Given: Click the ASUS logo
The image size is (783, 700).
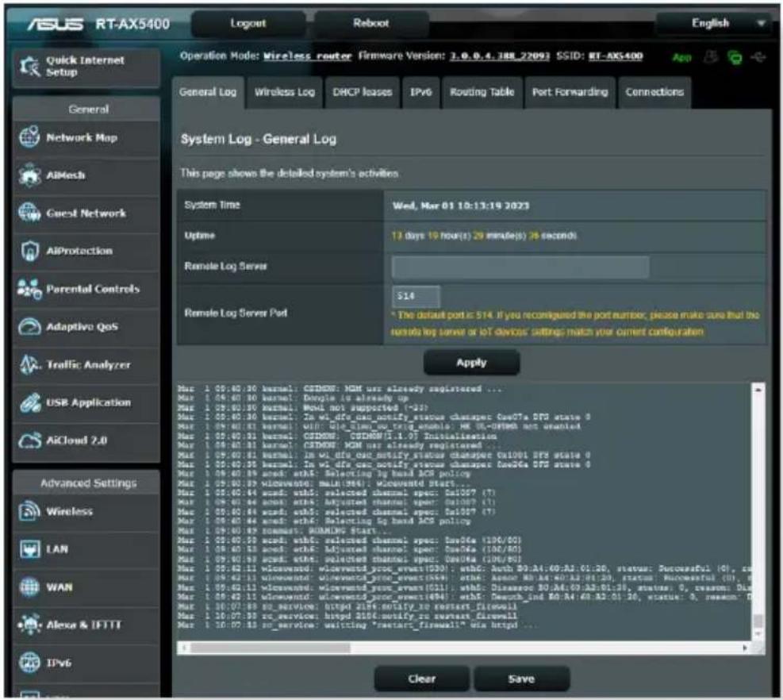Looking at the screenshot, I should 55,24.
